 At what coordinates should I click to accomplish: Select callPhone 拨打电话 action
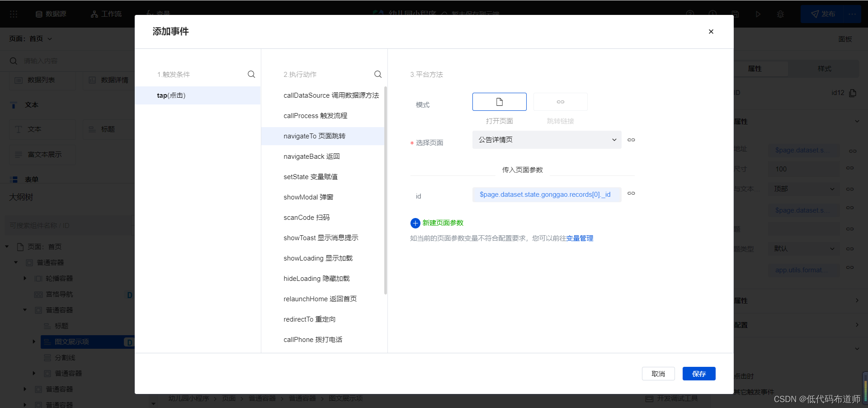[323, 340]
